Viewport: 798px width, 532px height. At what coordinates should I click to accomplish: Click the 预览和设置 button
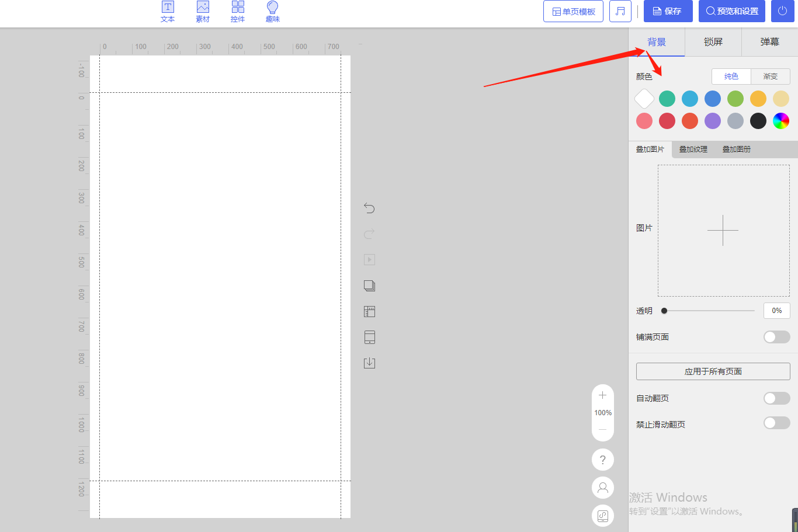coord(732,11)
